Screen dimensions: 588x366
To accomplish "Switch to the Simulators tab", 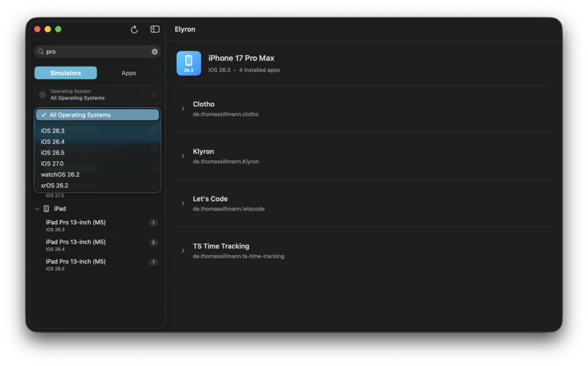I will click(x=65, y=73).
